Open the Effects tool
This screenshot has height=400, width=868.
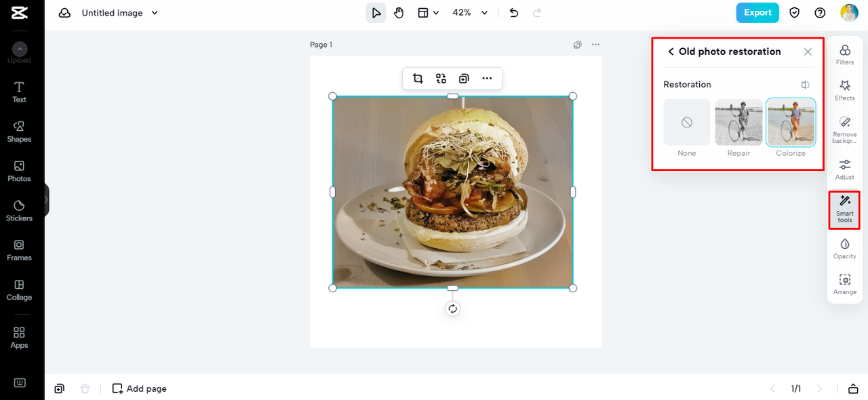(845, 90)
